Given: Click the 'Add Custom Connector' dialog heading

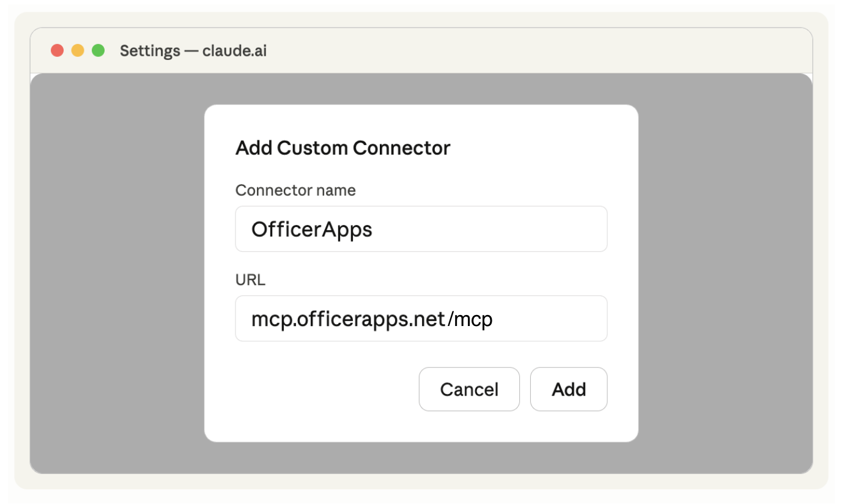Looking at the screenshot, I should click(343, 148).
